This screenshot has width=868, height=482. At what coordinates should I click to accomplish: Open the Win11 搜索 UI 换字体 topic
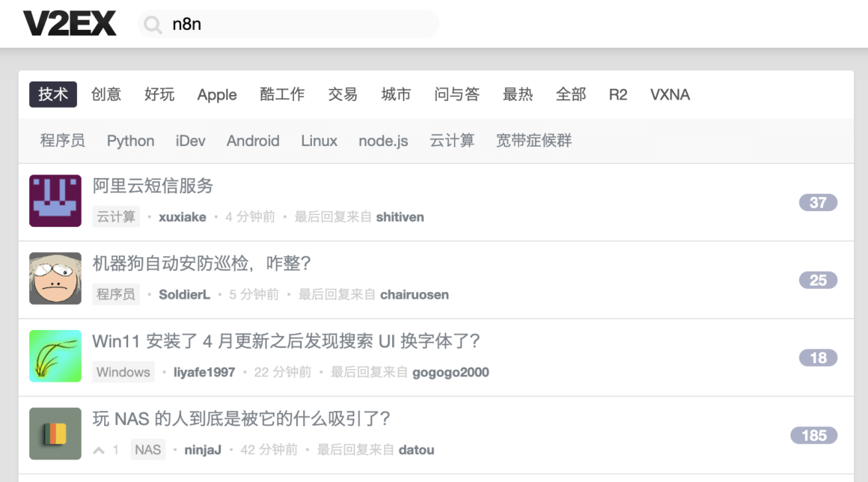click(286, 341)
